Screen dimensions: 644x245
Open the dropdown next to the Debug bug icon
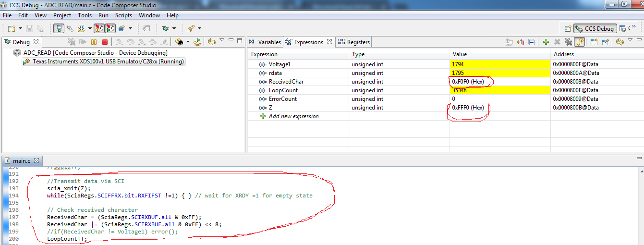[x=174, y=28]
